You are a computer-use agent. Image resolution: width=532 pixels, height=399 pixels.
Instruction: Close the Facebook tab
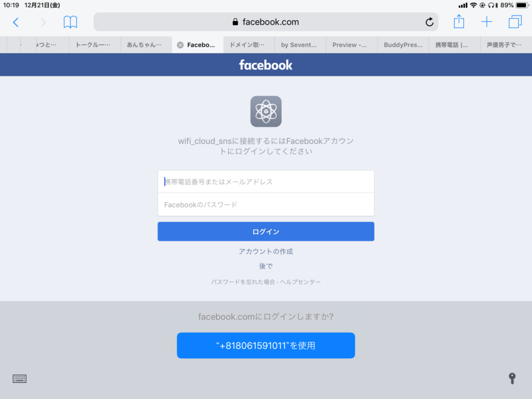[x=180, y=45]
